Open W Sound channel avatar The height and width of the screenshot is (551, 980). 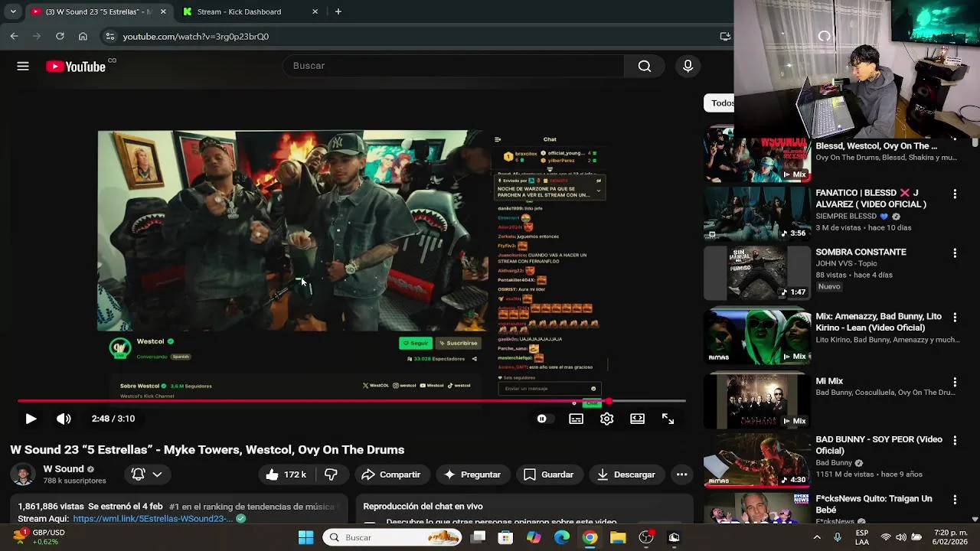23,474
